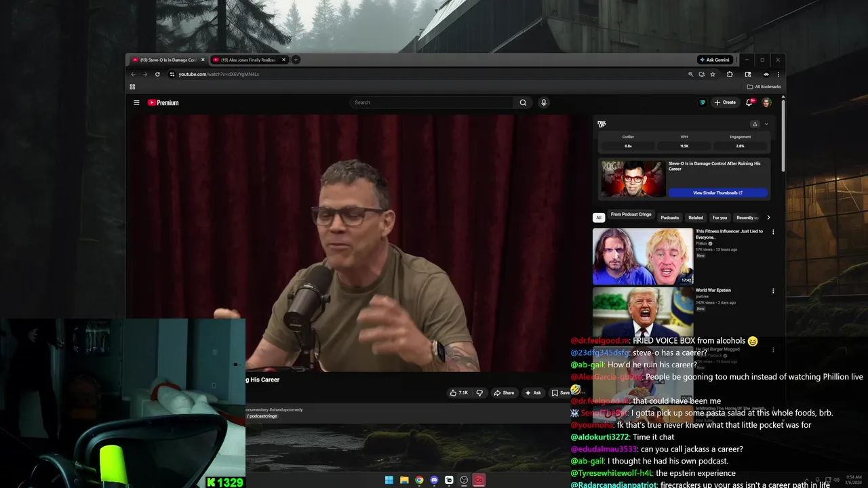
Task: Collapse the thumbnail stats panel chevron
Action: pos(766,124)
